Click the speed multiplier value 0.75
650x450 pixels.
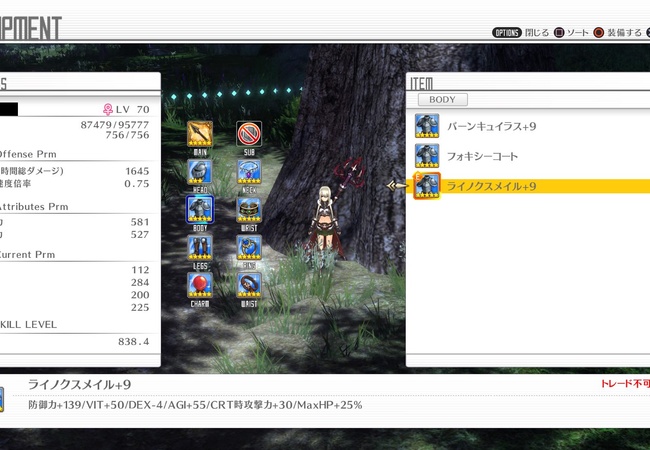tap(137, 184)
